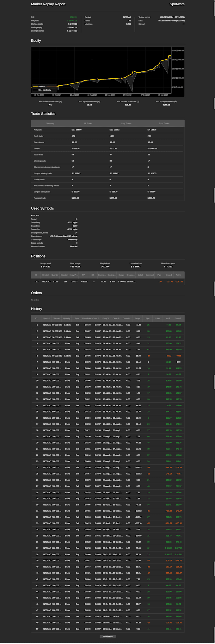Screen dimensions: 215x644
Task: Sort History by Volume column header
Action: tap(57, 318)
